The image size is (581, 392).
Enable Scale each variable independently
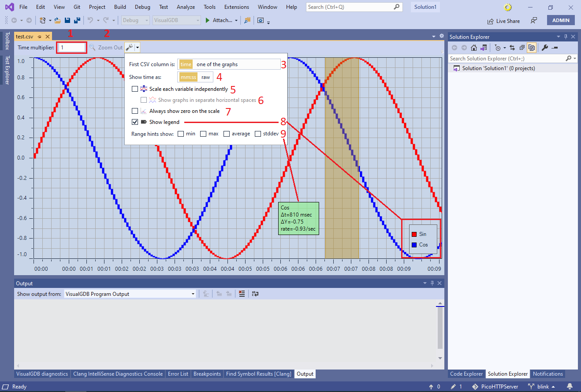tap(135, 89)
